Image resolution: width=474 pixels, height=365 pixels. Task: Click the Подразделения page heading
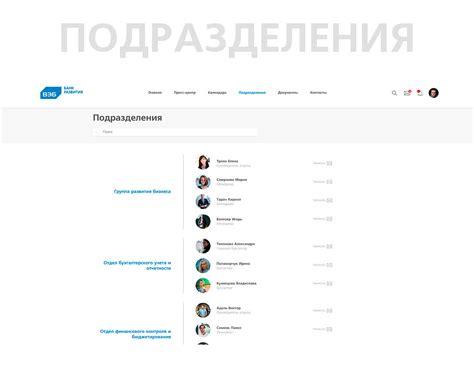(127, 118)
